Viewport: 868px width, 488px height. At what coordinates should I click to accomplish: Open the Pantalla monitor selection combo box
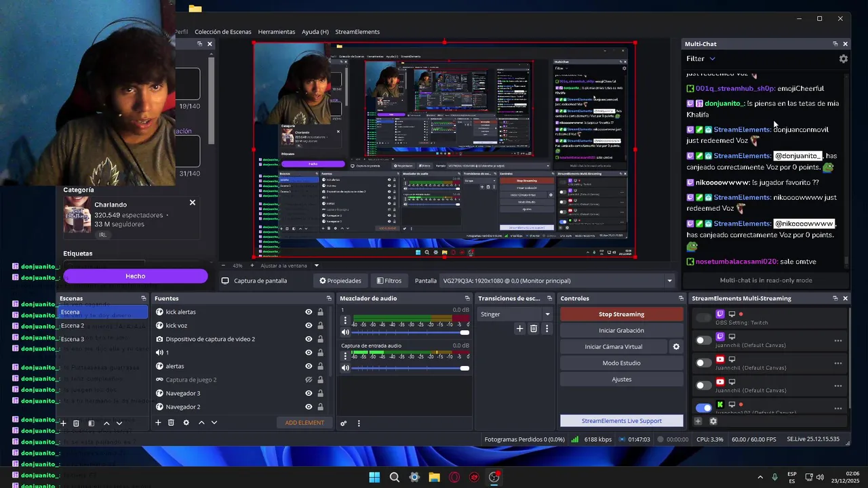point(558,281)
